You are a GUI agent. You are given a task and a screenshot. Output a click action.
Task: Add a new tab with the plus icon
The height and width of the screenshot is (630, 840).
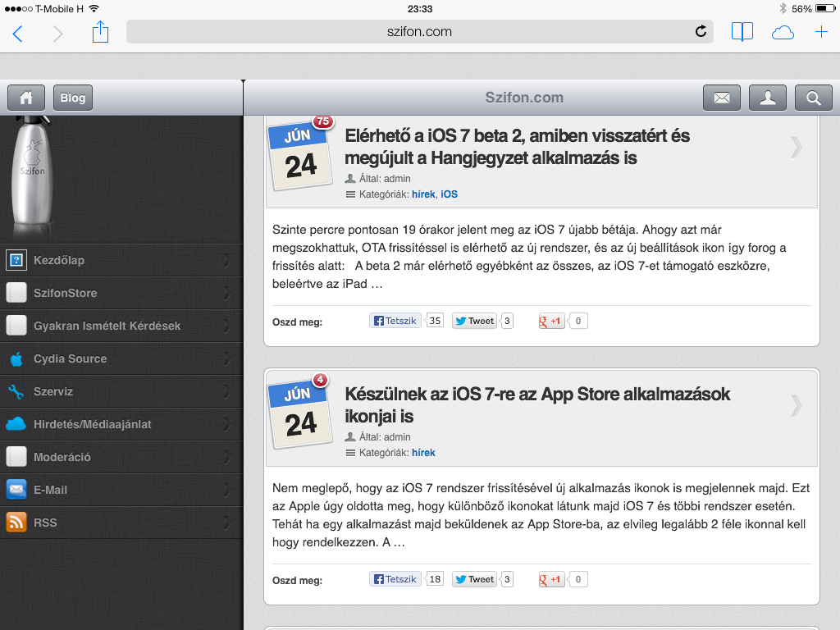[x=821, y=32]
